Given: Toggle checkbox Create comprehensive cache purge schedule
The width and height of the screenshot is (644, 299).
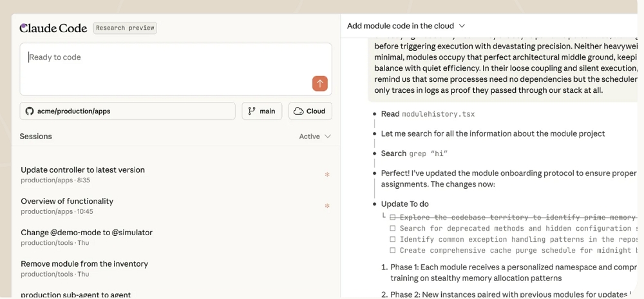Looking at the screenshot, I should [393, 250].
